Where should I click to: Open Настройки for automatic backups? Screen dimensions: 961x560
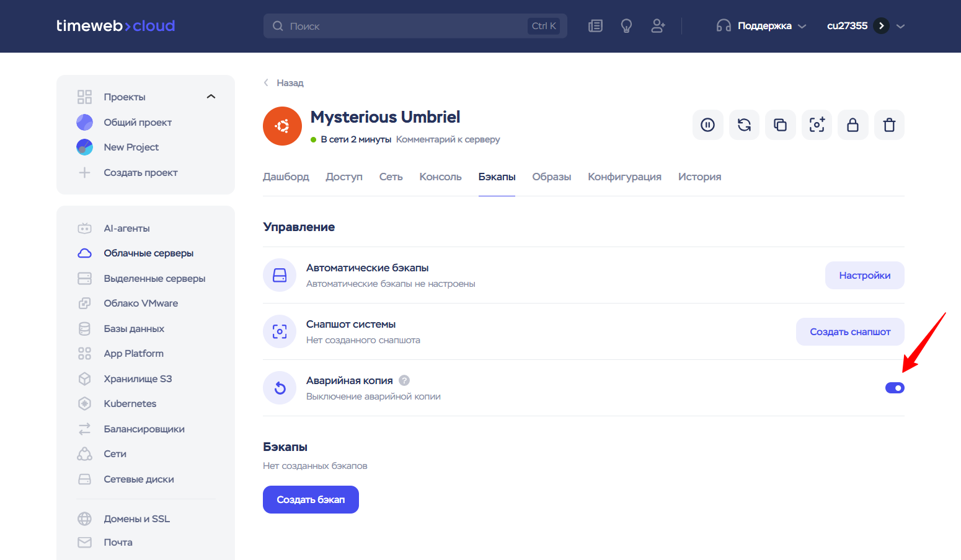click(864, 276)
